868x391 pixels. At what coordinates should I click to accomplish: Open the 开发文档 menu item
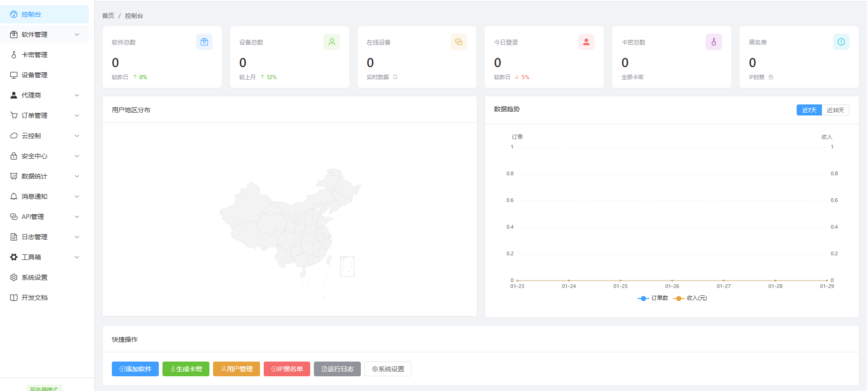pyautogui.click(x=44, y=298)
